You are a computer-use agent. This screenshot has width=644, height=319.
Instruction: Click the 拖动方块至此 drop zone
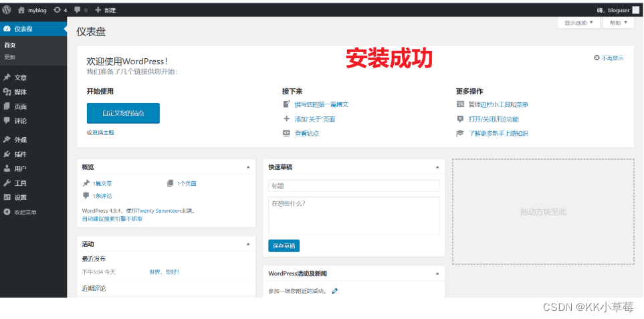point(543,212)
